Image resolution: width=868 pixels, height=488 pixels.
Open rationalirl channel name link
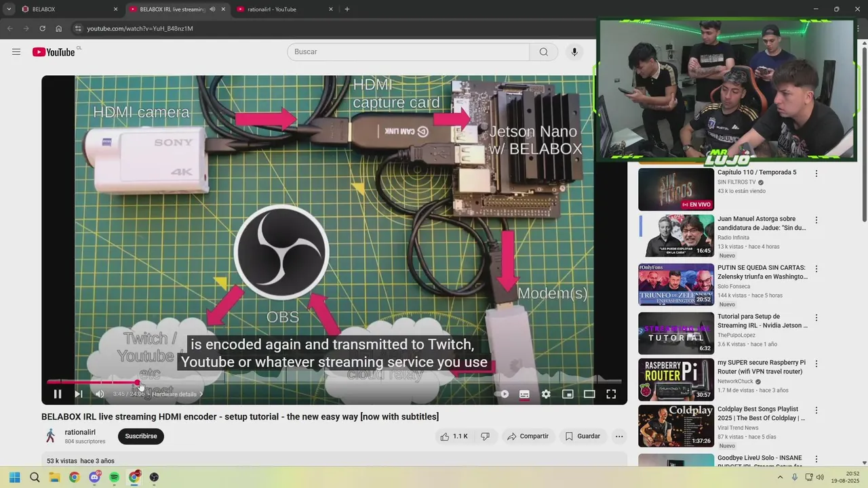[80, 432]
